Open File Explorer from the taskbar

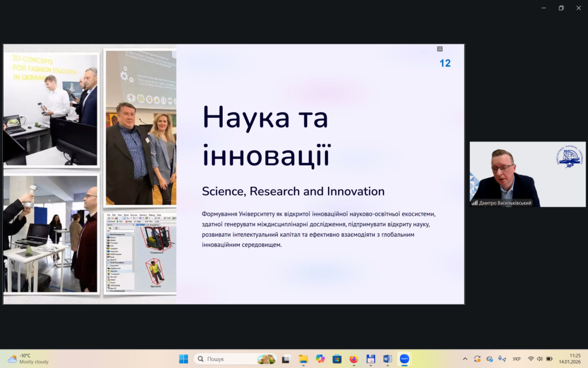303,359
